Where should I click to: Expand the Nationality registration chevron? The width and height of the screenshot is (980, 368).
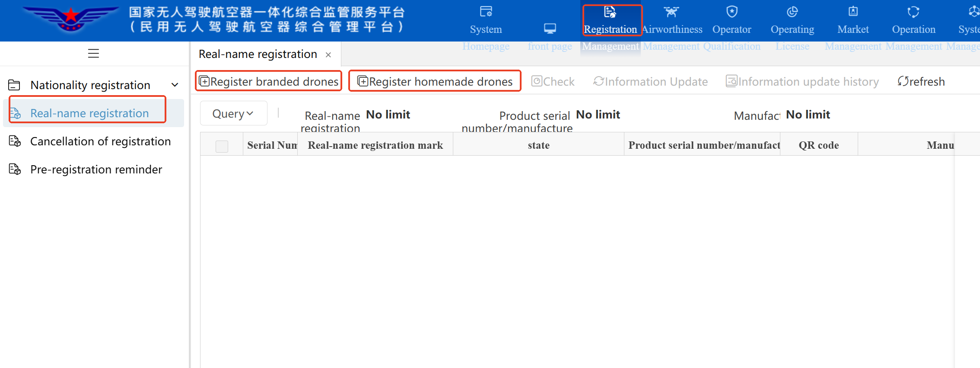[175, 85]
